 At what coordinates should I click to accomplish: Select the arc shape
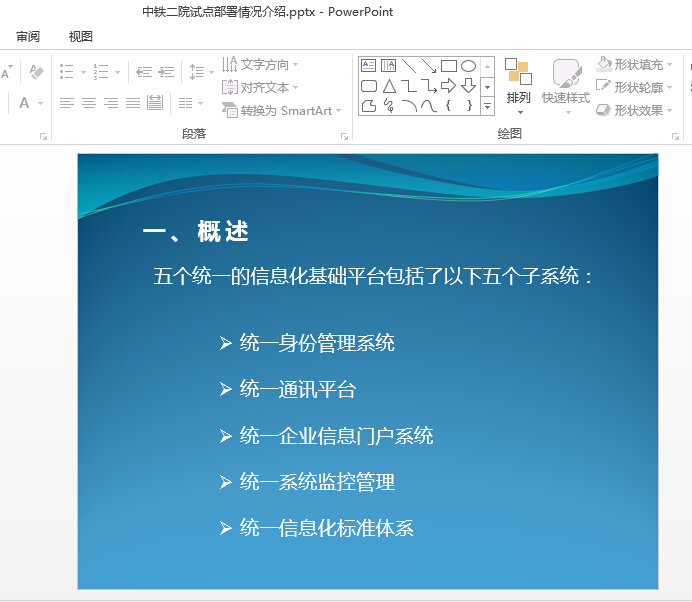click(x=409, y=105)
